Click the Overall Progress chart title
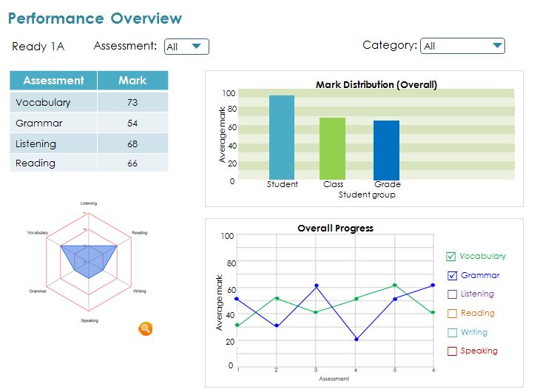537x392 pixels. pyautogui.click(x=335, y=229)
